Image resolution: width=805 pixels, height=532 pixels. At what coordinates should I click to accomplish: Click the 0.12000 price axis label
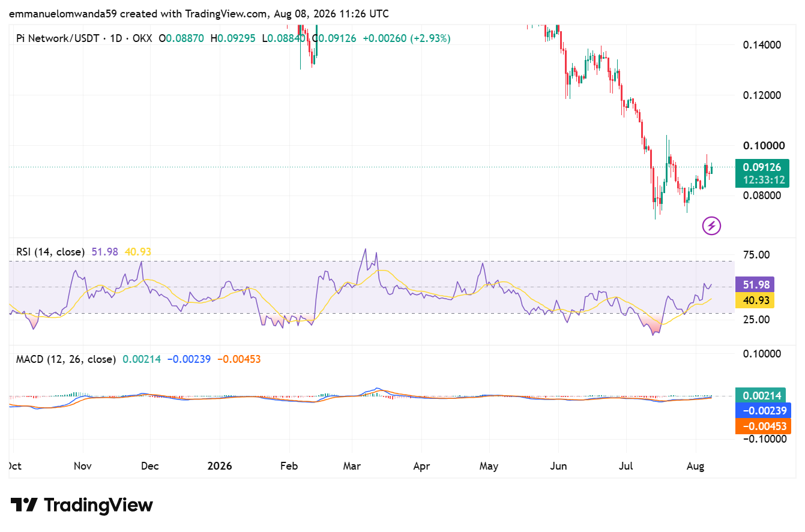[762, 95]
